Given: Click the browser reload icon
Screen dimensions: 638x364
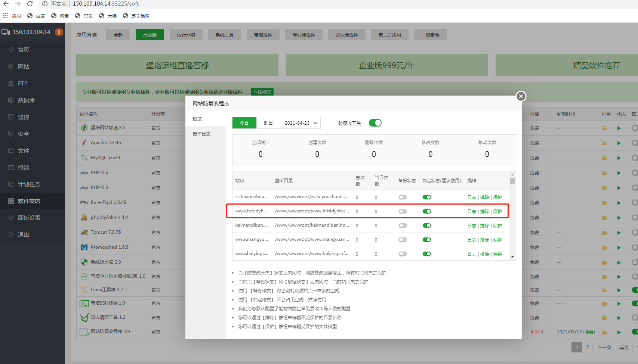Looking at the screenshot, I should [x=30, y=4].
